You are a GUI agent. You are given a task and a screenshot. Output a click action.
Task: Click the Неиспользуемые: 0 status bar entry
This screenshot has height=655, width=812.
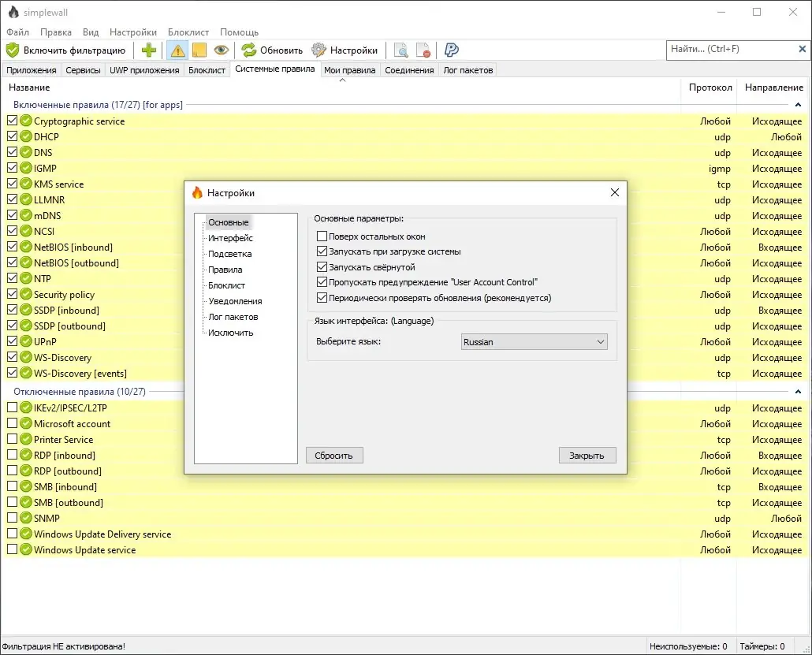tap(688, 646)
